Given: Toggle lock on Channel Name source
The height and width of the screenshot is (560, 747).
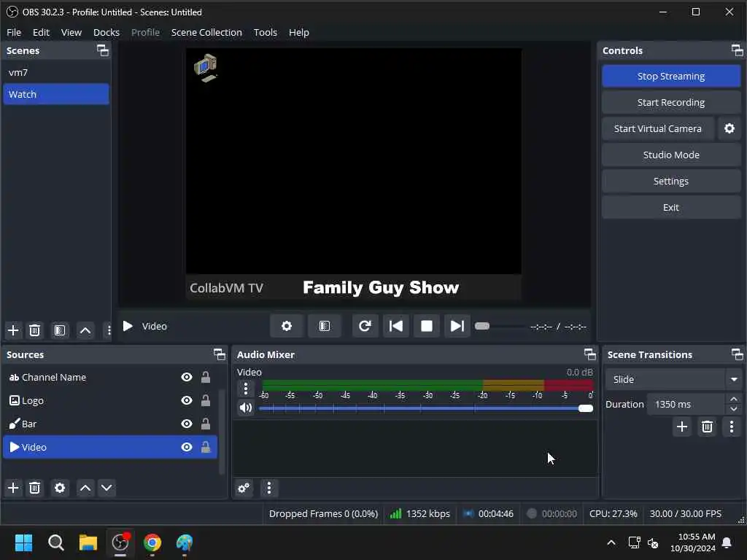Looking at the screenshot, I should (x=206, y=377).
